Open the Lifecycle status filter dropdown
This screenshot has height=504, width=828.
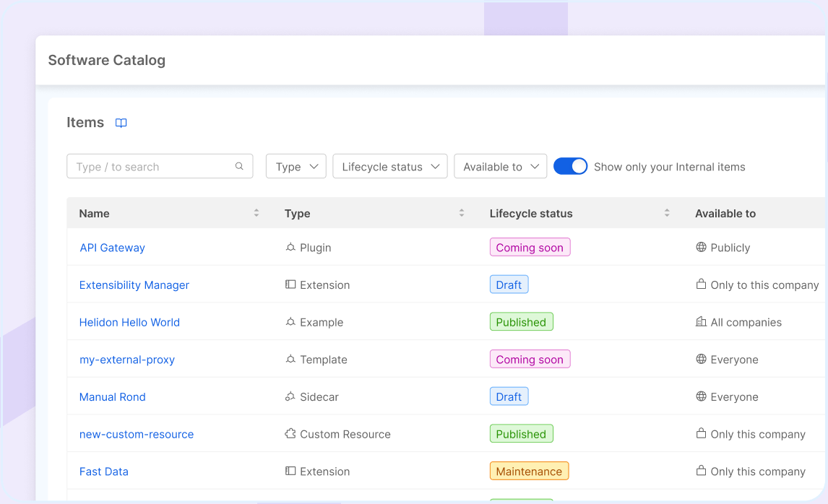(390, 166)
